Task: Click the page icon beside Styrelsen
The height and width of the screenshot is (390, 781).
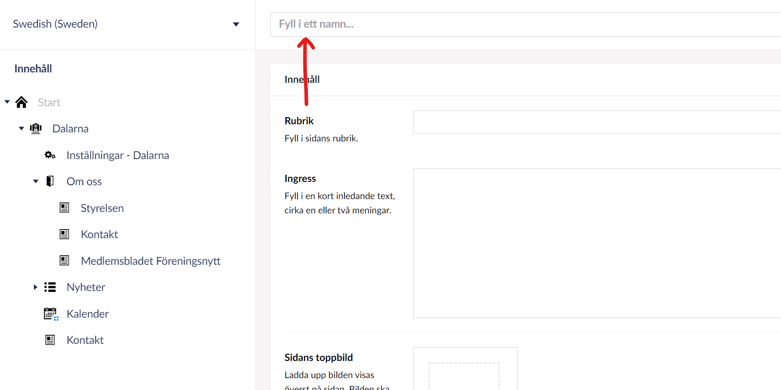Action: pos(64,208)
